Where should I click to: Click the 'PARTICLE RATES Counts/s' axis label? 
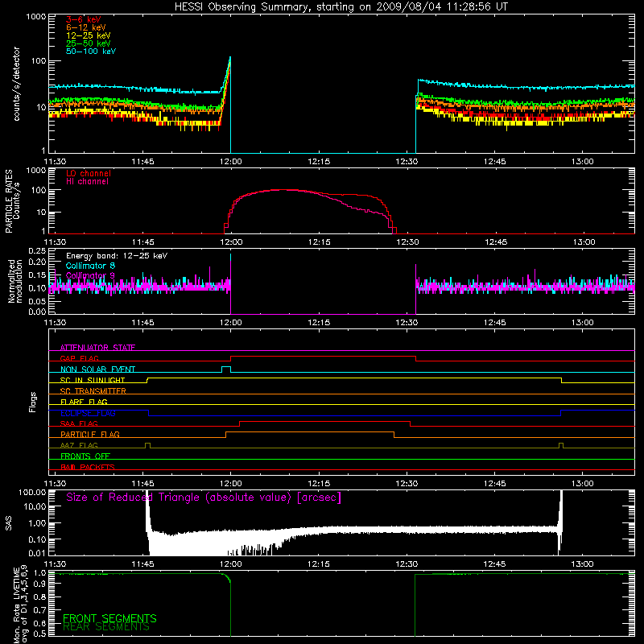click(12, 201)
